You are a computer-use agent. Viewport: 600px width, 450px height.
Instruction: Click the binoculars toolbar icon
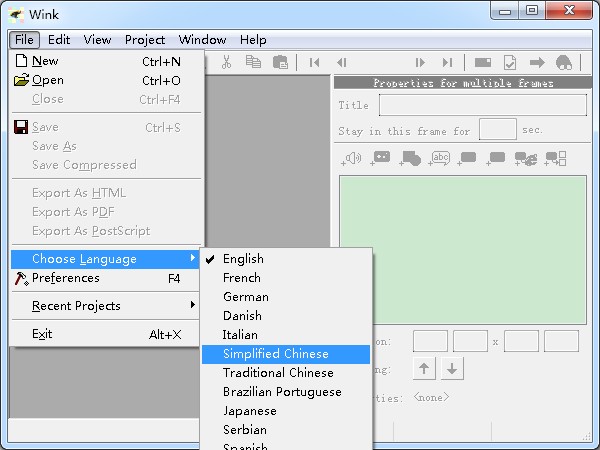(x=563, y=62)
